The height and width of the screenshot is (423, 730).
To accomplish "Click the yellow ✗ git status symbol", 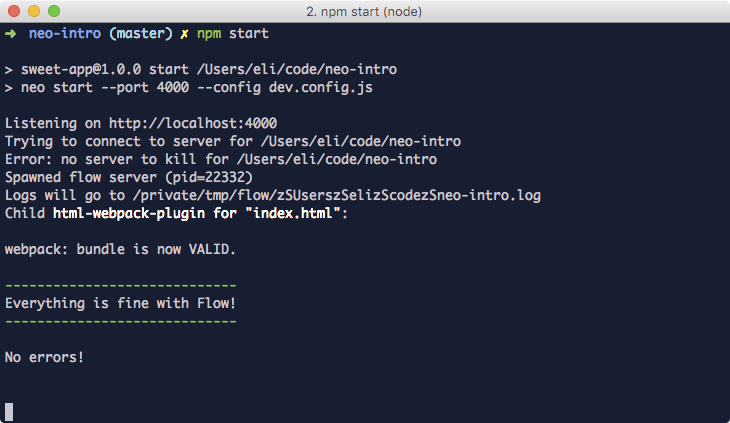I will pyautogui.click(x=184, y=34).
